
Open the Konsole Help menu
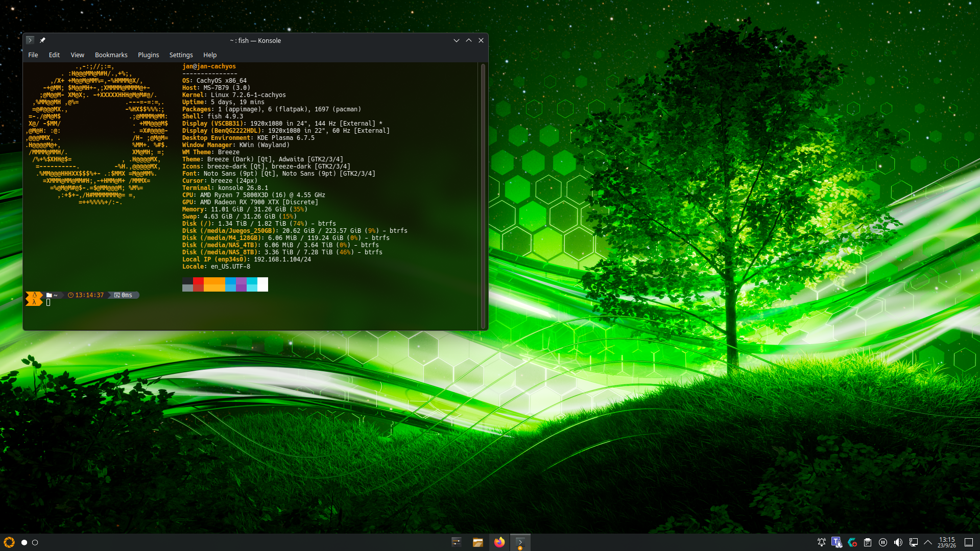(x=210, y=55)
